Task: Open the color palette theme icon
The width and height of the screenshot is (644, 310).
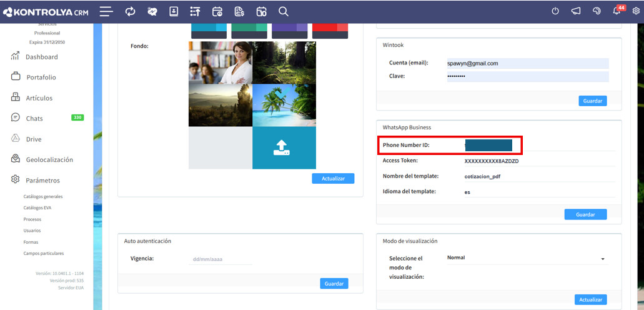Action: (x=597, y=11)
